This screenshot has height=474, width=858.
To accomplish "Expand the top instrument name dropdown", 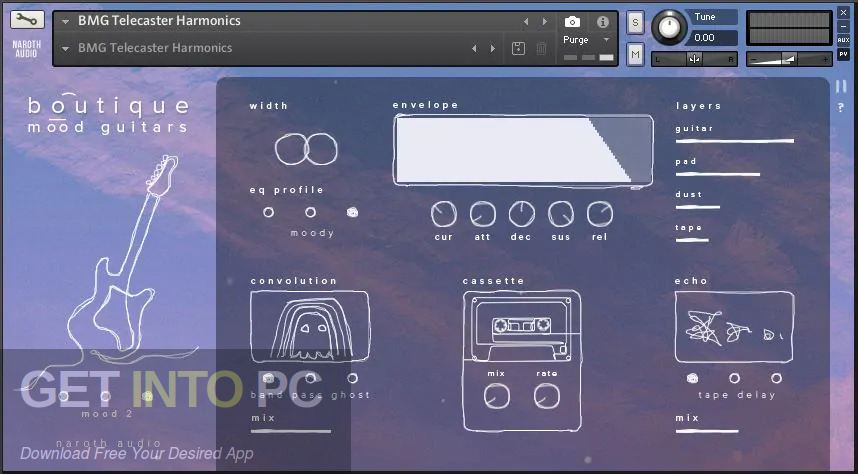I will (66, 22).
